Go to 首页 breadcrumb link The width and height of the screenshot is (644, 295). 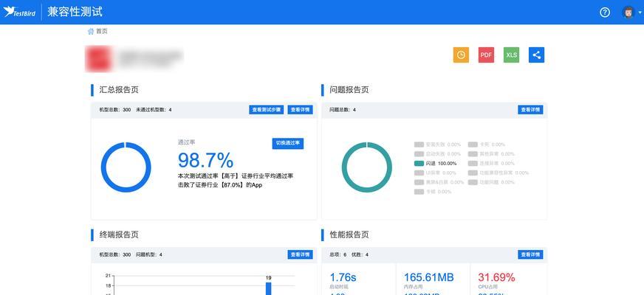pyautogui.click(x=102, y=31)
